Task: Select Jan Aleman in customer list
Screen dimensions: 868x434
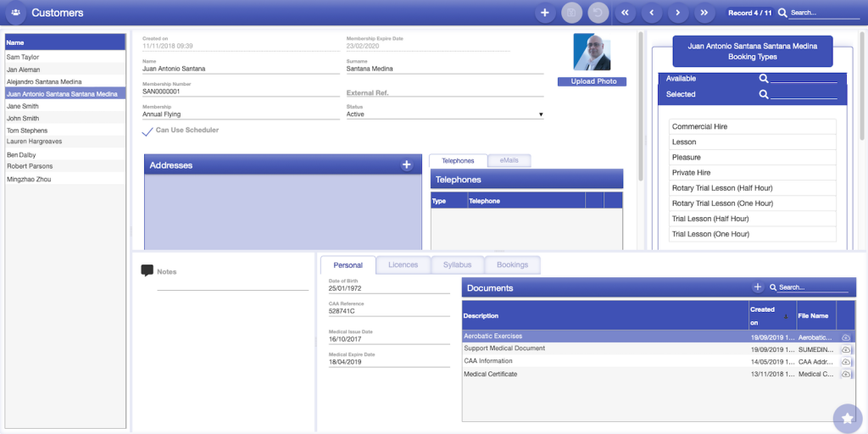Action: click(65, 70)
